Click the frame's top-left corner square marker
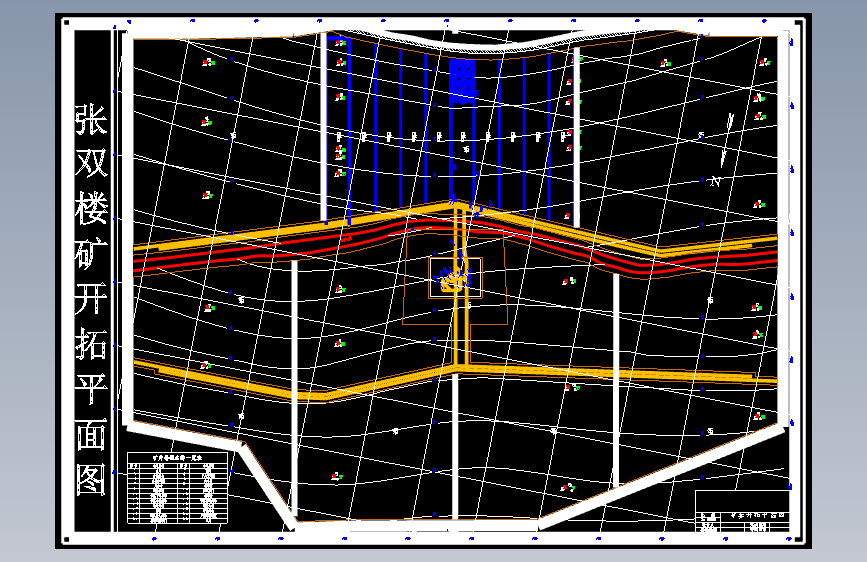Viewport: 867px width, 562px height. 66,23
